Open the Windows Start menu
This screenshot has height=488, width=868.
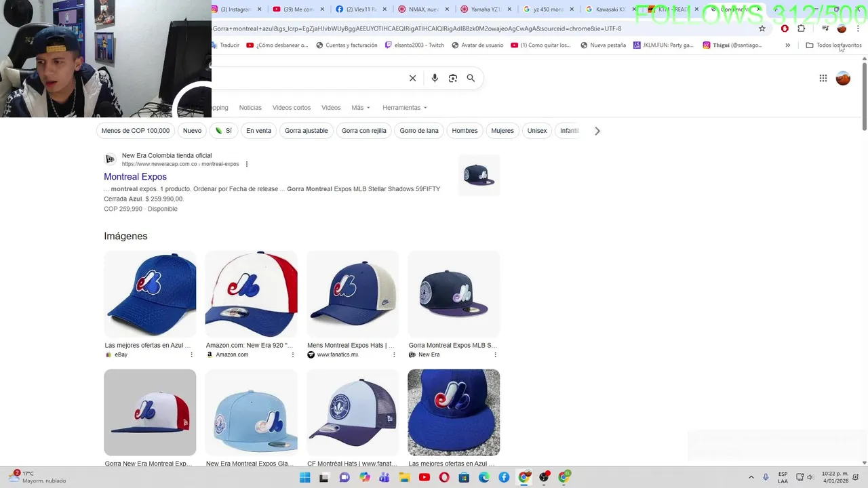pyautogui.click(x=304, y=478)
